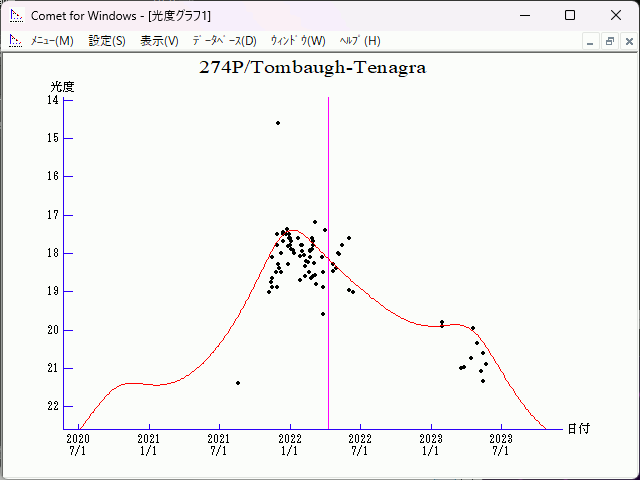Image resolution: width=640 pixels, height=480 pixels.
Task: Expand the データベース(D) database menu
Action: point(224,41)
